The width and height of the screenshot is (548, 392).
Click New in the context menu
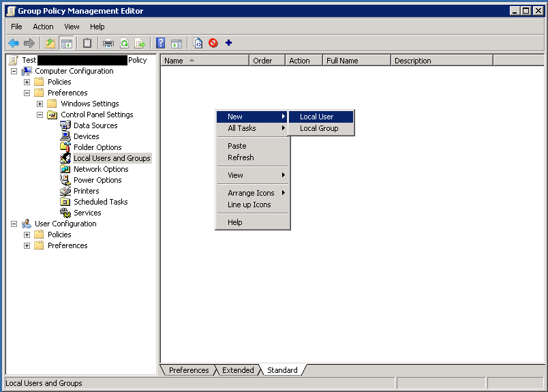point(252,117)
